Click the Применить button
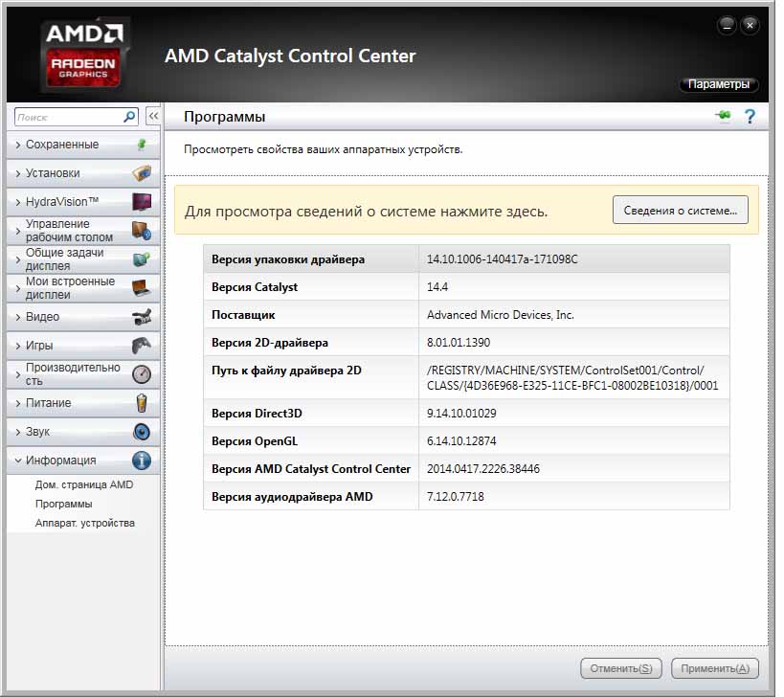 [x=715, y=668]
